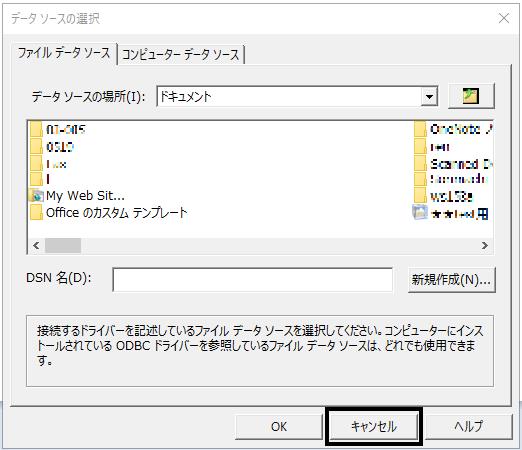Click the 新規作成(N)... button
The height and width of the screenshot is (450, 522).
point(452,280)
